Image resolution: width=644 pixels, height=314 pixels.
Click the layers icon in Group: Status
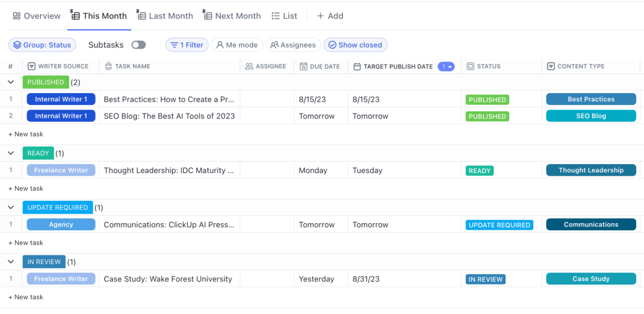pyautogui.click(x=17, y=45)
